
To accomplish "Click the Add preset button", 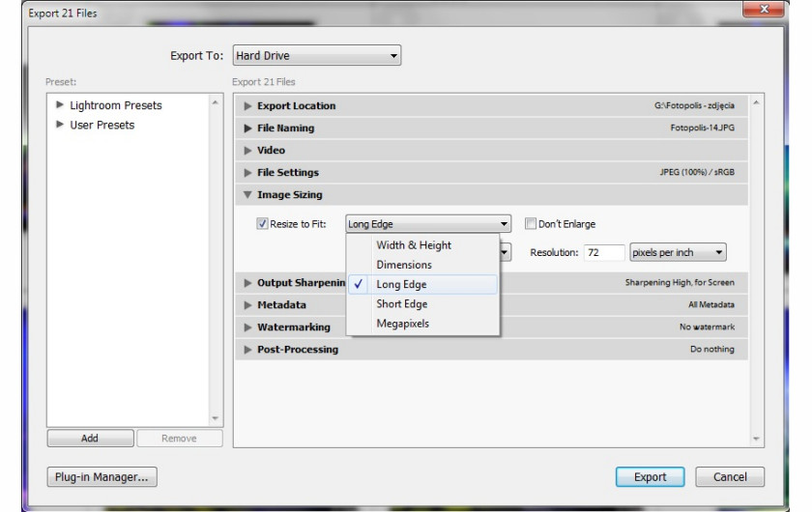I will point(90,438).
